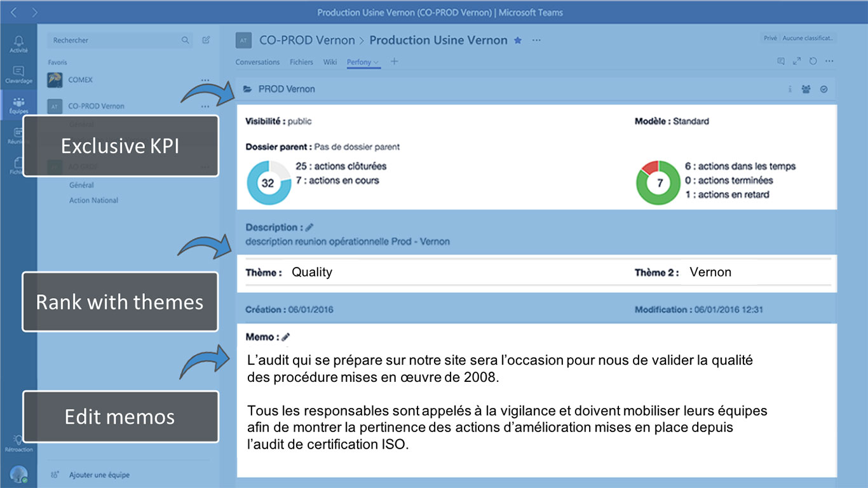868x488 pixels.
Task: Open more options for CO-PROD Vernon team
Action: pos(205,106)
